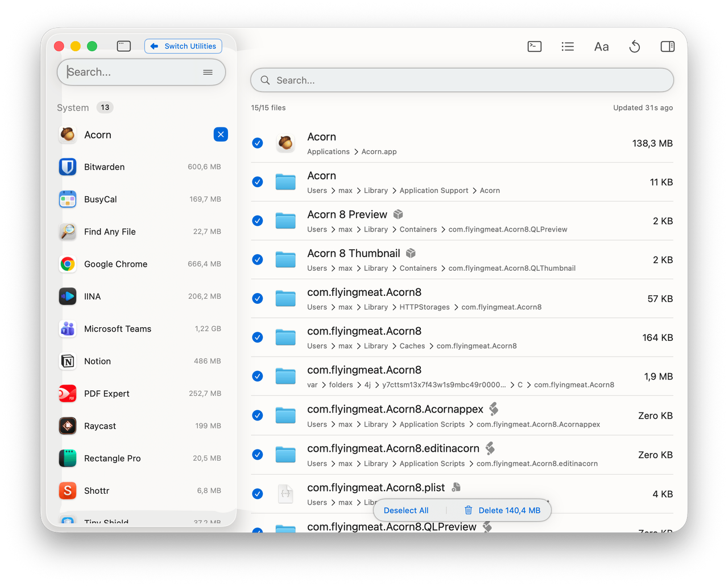
Task: Switch to list view toolbar icon
Action: [x=568, y=47]
